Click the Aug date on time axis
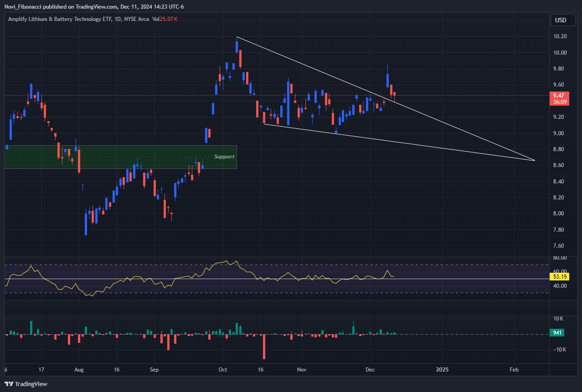The height and width of the screenshot is (392, 582). point(79,369)
